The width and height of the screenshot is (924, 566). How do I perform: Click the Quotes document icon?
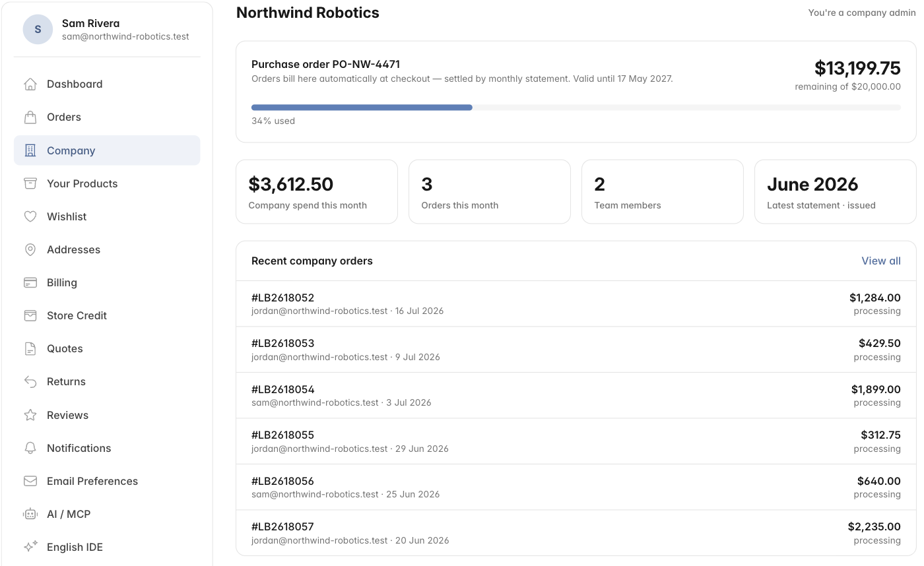click(x=30, y=348)
